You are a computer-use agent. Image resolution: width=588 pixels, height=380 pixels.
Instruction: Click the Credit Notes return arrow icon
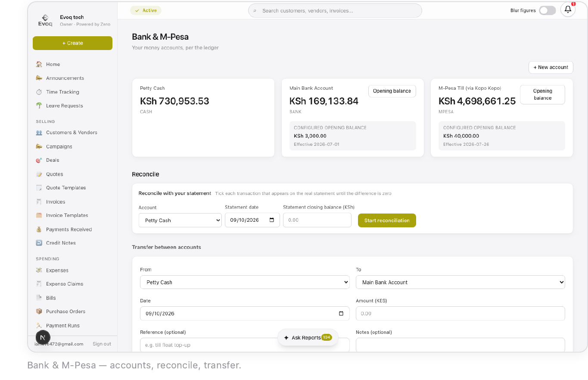(39, 243)
